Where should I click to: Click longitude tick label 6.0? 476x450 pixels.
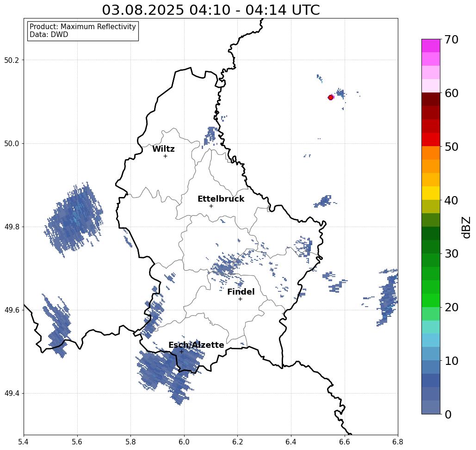coord(184,442)
